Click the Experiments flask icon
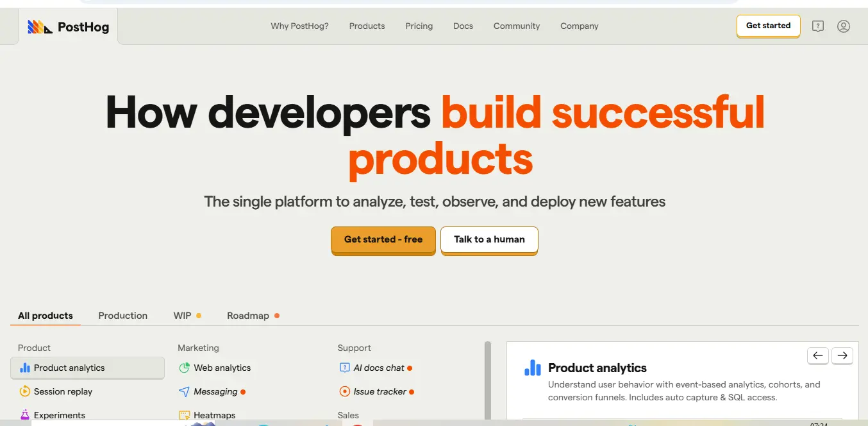Viewport: 868px width, 426px height. [25, 415]
